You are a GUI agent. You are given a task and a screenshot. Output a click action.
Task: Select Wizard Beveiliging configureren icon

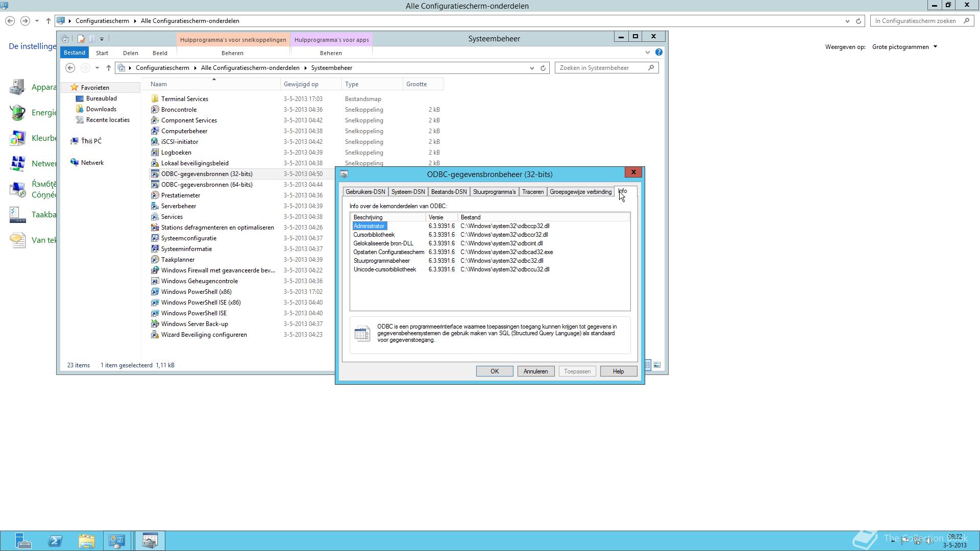155,335
